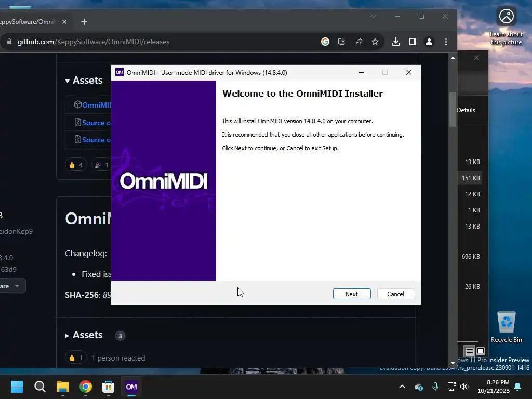Click scroll down arrow on GitHub page

[x=453, y=363]
